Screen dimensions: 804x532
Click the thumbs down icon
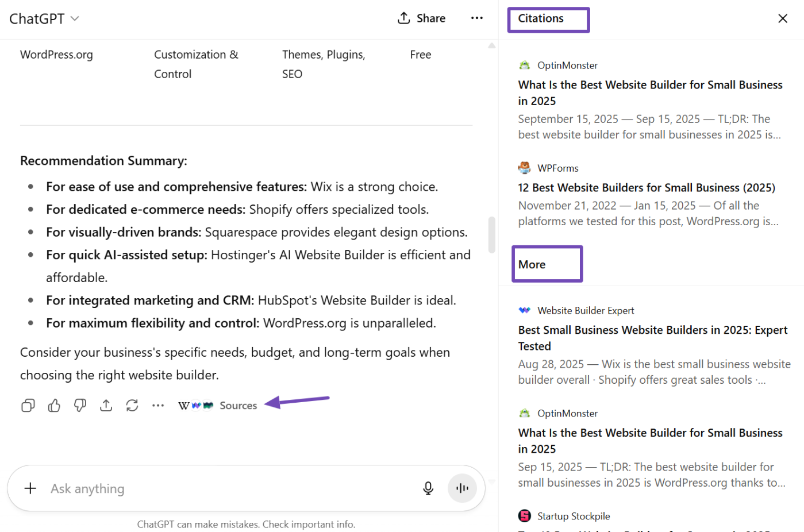(x=80, y=406)
